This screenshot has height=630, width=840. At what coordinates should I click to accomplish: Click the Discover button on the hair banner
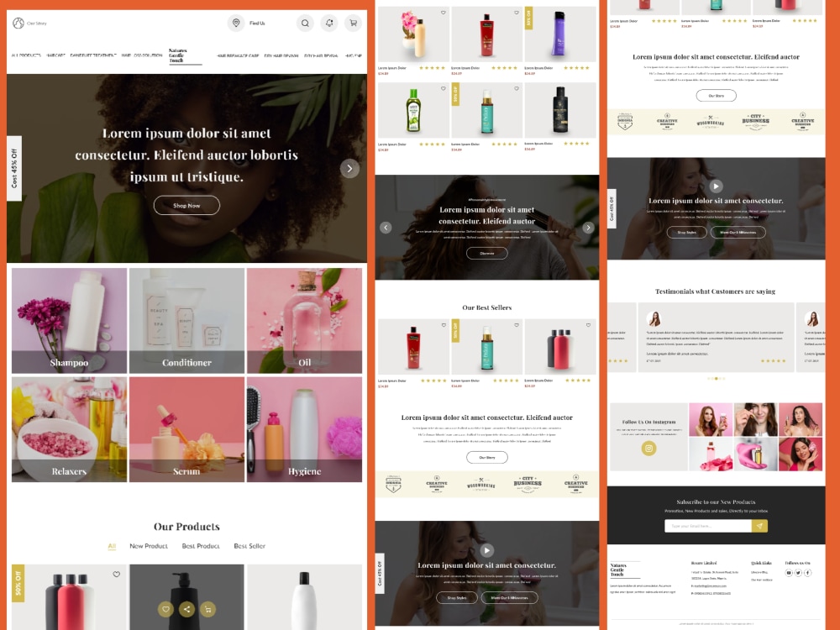[x=487, y=253]
